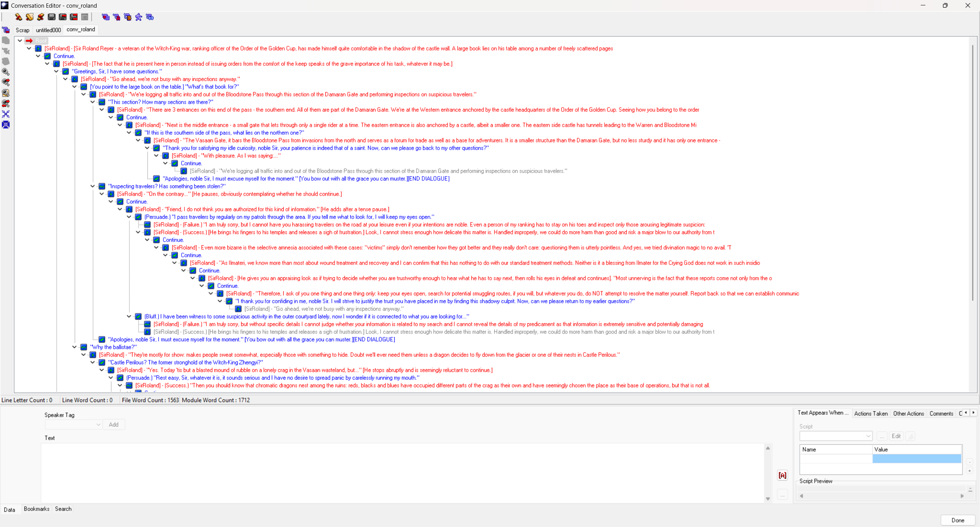Open the Comments tab

941,413
